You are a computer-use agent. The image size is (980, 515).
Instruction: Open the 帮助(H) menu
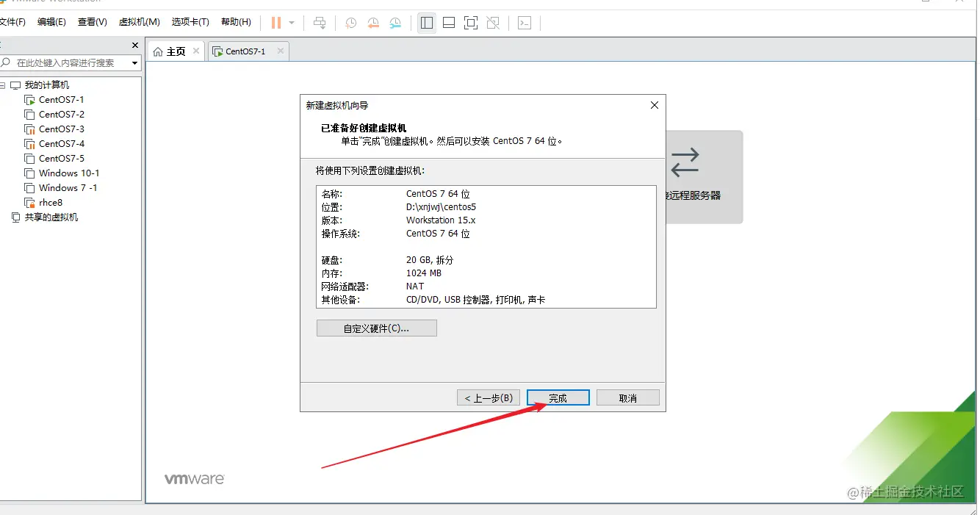click(x=236, y=22)
